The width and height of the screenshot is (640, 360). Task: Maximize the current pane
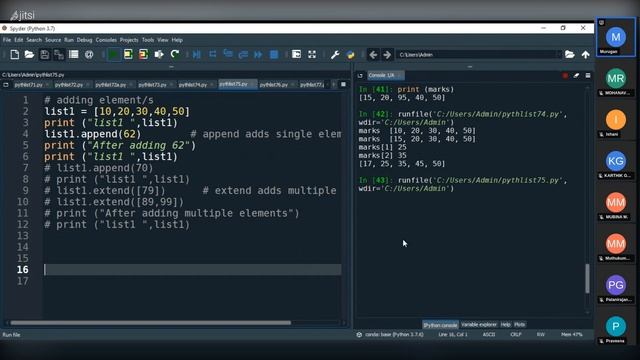tap(296, 54)
